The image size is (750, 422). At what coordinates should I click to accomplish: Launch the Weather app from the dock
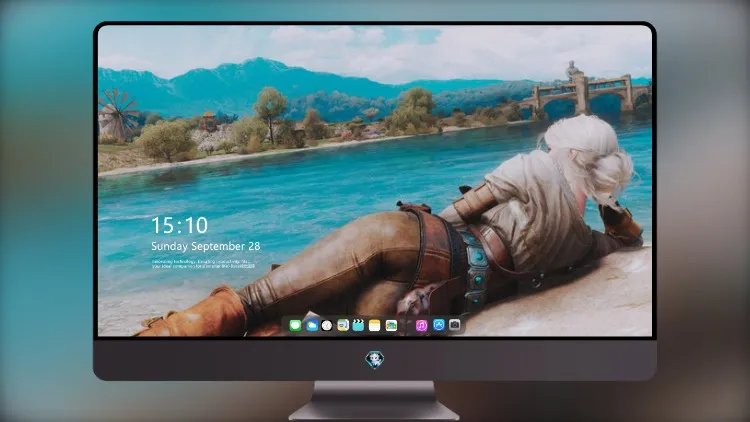click(x=311, y=326)
